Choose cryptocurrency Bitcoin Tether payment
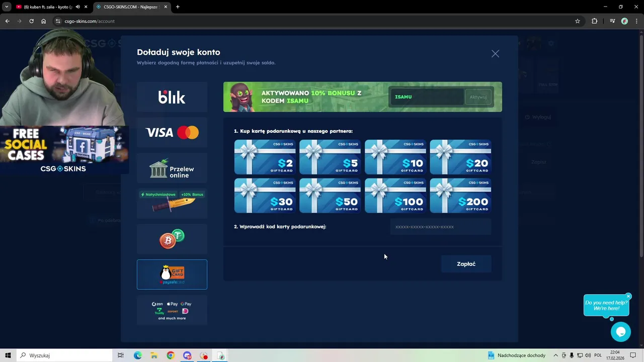The height and width of the screenshot is (362, 644). pos(172,239)
